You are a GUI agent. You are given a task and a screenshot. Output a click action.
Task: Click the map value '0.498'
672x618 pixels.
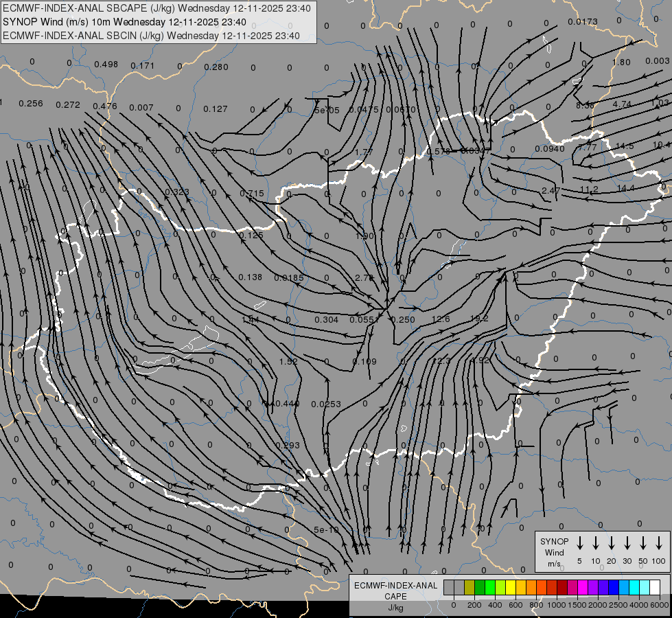[x=106, y=65]
